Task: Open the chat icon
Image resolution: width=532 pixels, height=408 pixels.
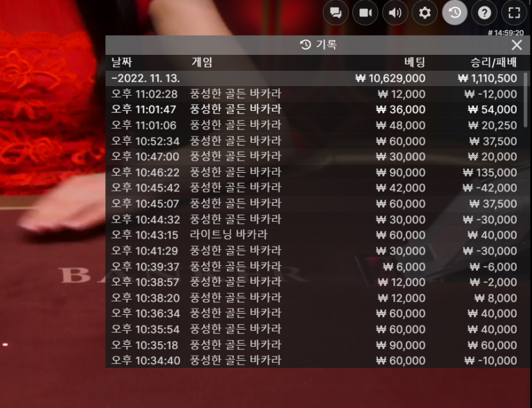Action: 336,13
